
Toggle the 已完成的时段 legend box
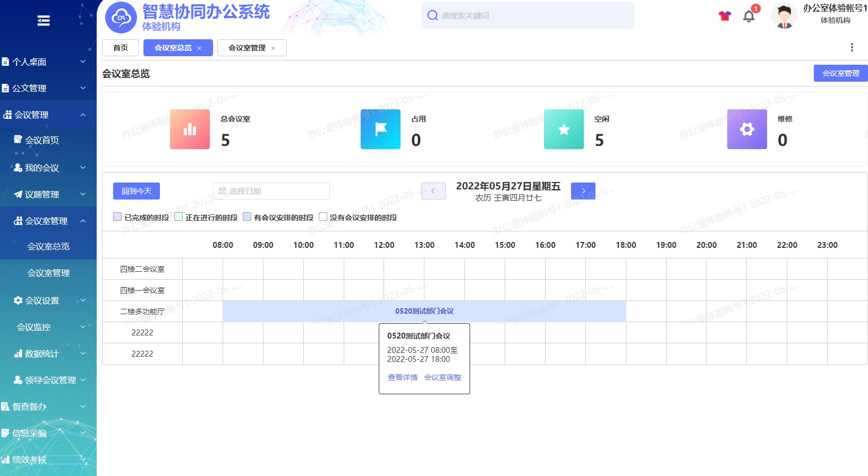tap(117, 217)
